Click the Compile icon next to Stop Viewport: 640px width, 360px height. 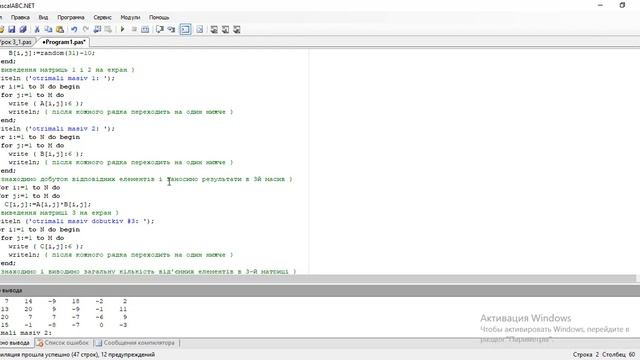pos(145,29)
